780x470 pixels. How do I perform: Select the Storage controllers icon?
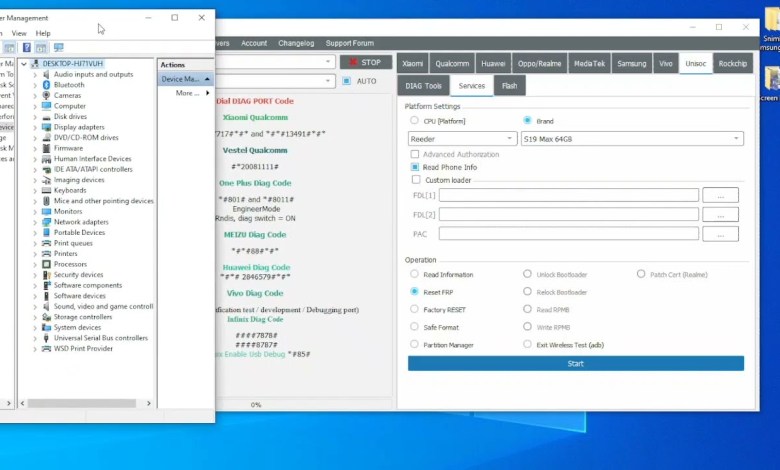point(46,317)
